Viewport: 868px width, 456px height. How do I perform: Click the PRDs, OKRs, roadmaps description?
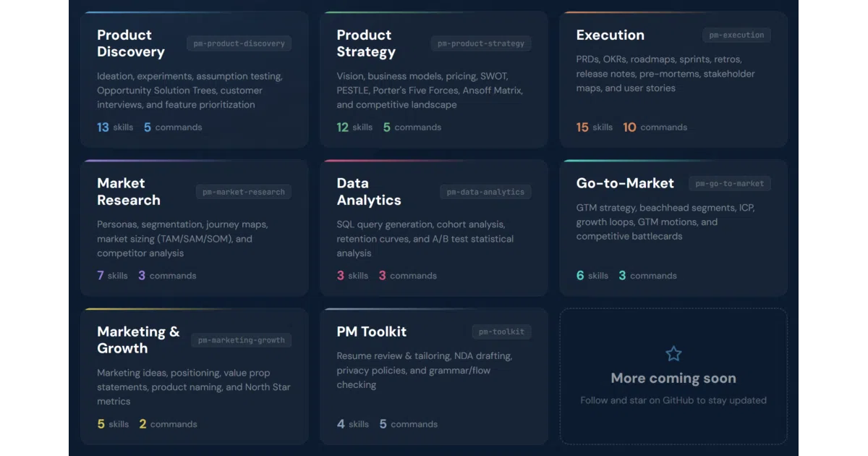coord(665,74)
